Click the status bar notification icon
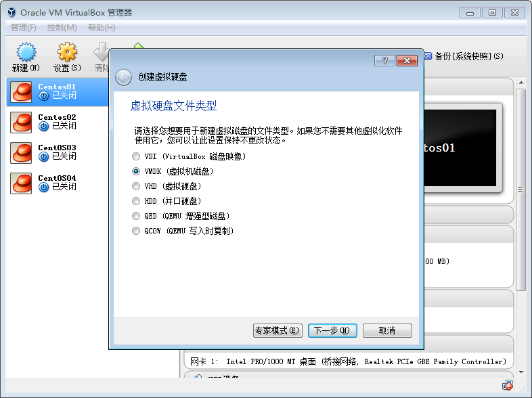The width and height of the screenshot is (532, 398). (x=508, y=385)
